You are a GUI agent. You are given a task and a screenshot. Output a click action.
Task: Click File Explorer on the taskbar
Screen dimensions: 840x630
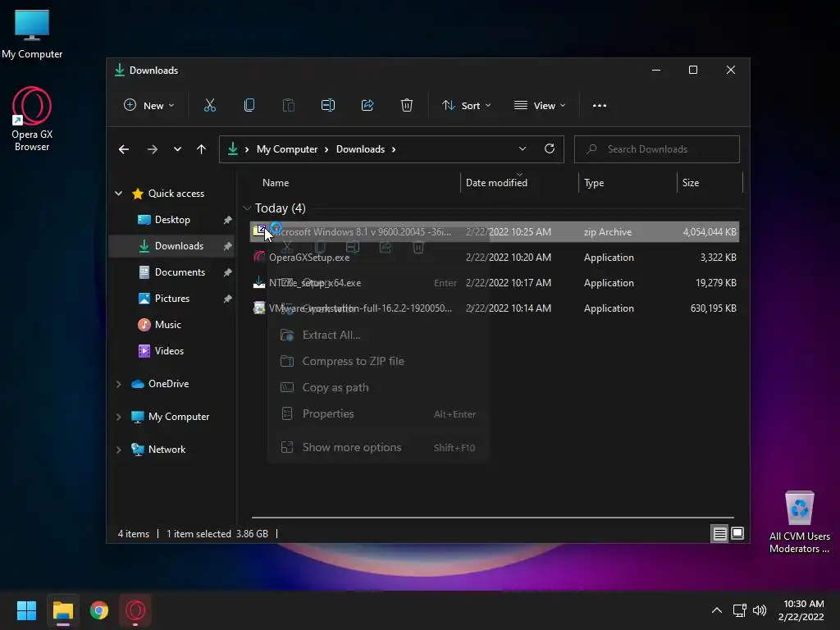pyautogui.click(x=62, y=610)
